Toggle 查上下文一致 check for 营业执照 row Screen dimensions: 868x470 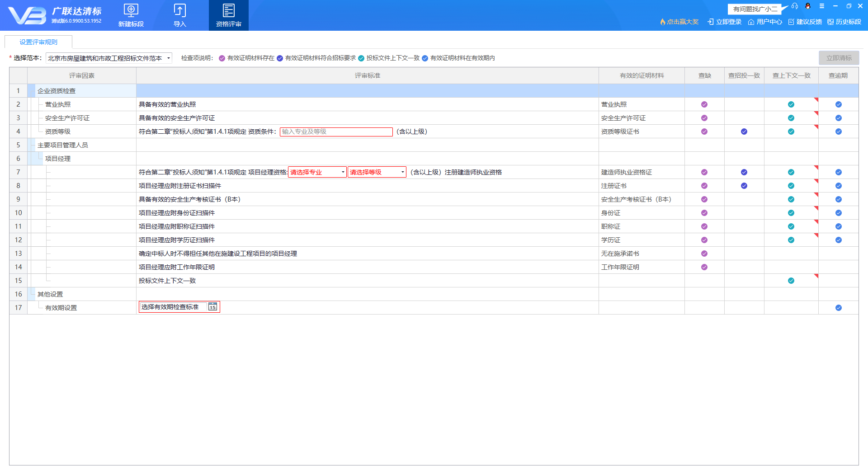[x=791, y=104]
